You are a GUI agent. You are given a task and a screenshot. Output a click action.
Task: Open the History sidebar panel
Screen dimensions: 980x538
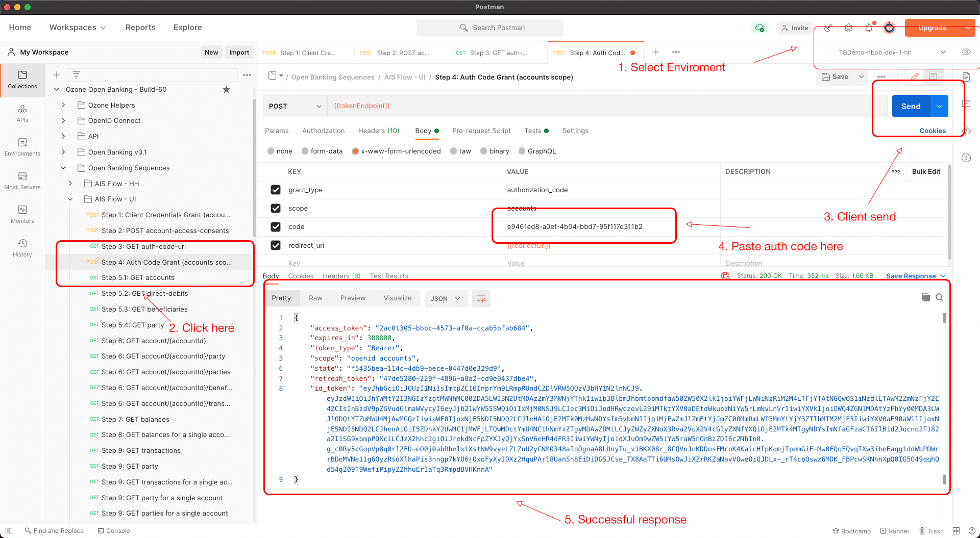(x=22, y=248)
